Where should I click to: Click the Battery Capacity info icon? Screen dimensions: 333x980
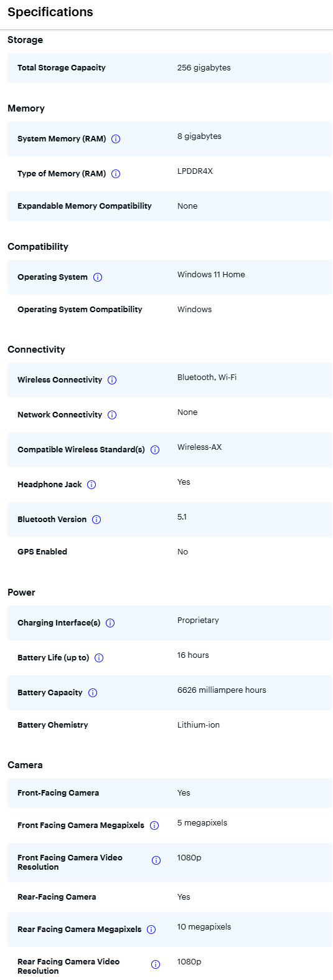coord(93,693)
